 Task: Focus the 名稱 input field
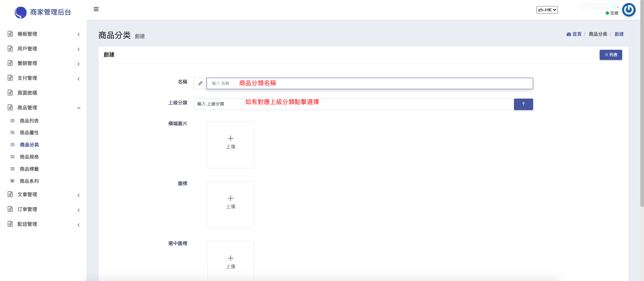point(370,83)
